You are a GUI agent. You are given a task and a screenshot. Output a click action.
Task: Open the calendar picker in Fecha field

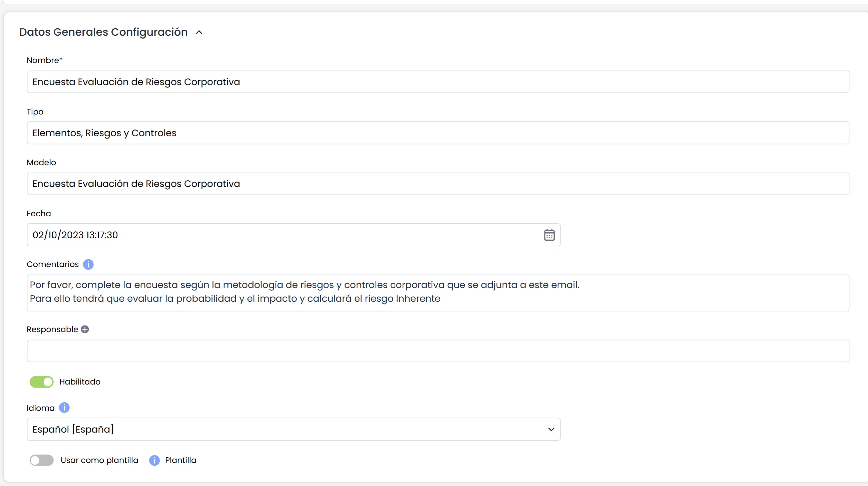[x=549, y=235]
